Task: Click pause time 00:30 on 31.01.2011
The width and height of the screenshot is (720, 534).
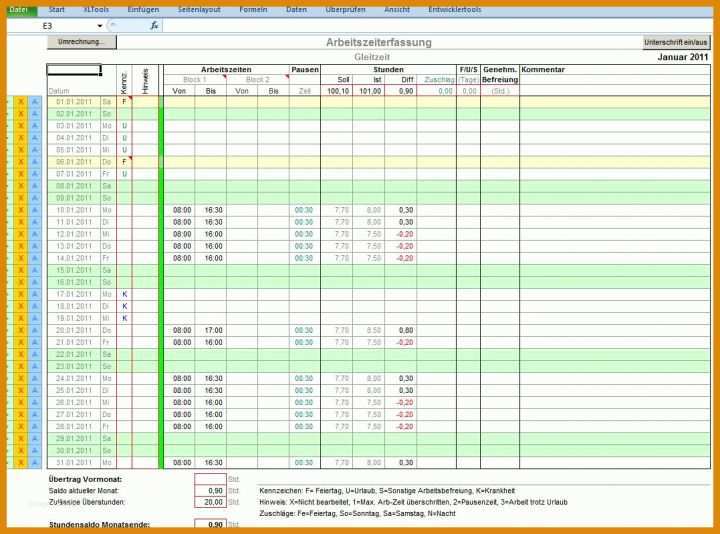Action: pyautogui.click(x=305, y=462)
